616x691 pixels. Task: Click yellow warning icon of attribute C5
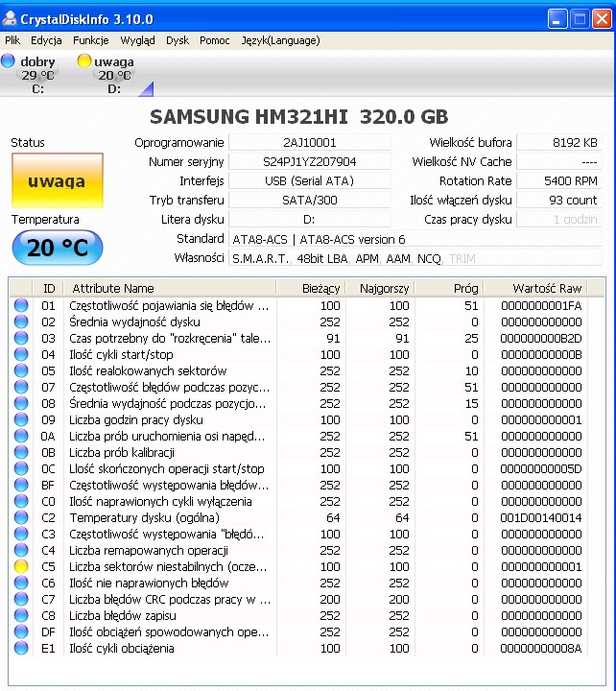tap(21, 566)
